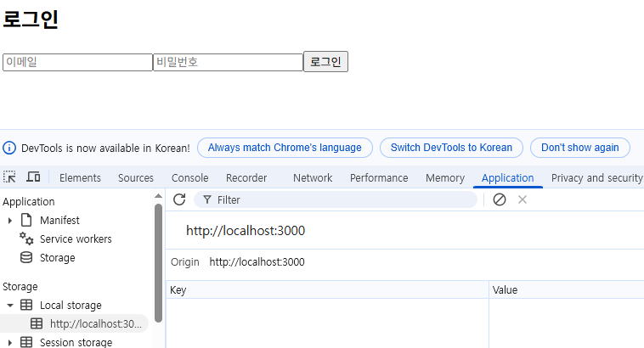644x348 pixels.
Task: Click the 로그인 submit button
Action: click(x=325, y=62)
